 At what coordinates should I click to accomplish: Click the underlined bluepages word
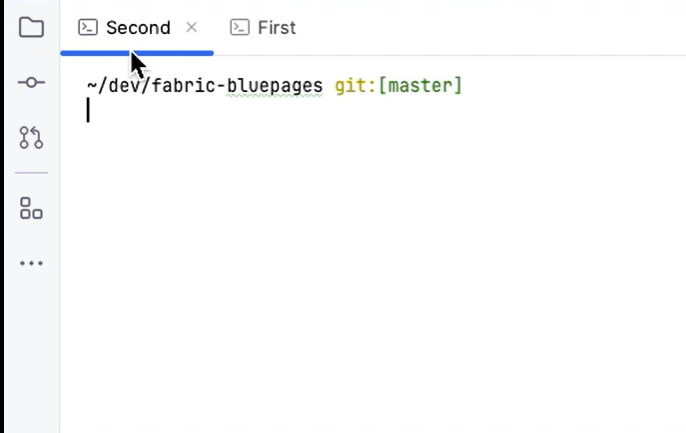coord(275,86)
